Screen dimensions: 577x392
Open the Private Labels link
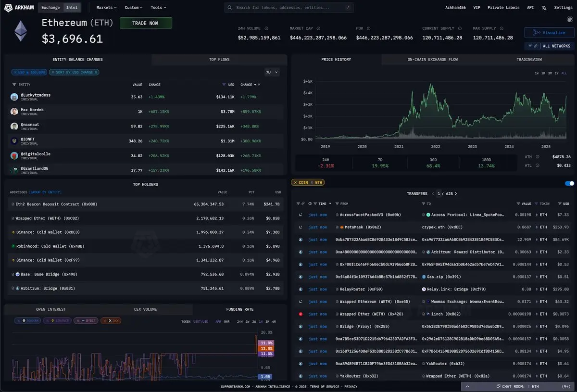click(503, 8)
